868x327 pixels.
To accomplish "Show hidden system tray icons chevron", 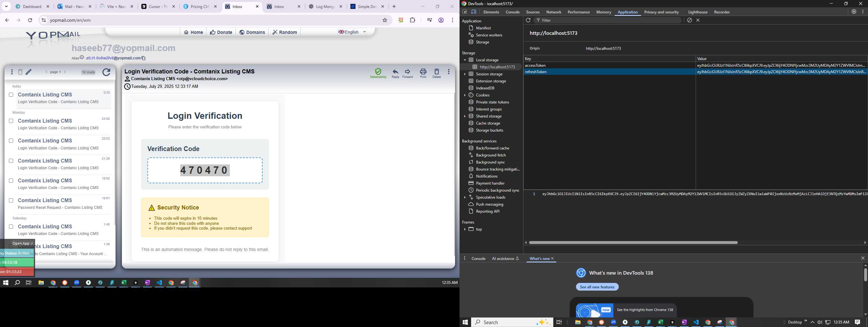I will (812, 322).
